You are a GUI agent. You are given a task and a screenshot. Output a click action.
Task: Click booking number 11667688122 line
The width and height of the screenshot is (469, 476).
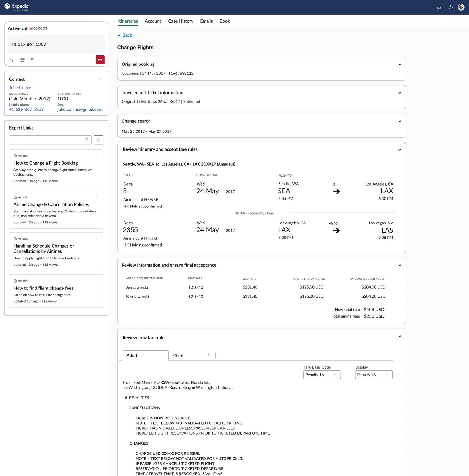pyautogui.click(x=158, y=73)
